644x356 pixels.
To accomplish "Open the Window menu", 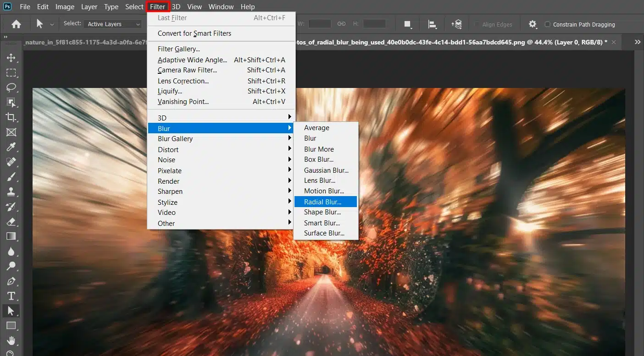I will 222,7.
